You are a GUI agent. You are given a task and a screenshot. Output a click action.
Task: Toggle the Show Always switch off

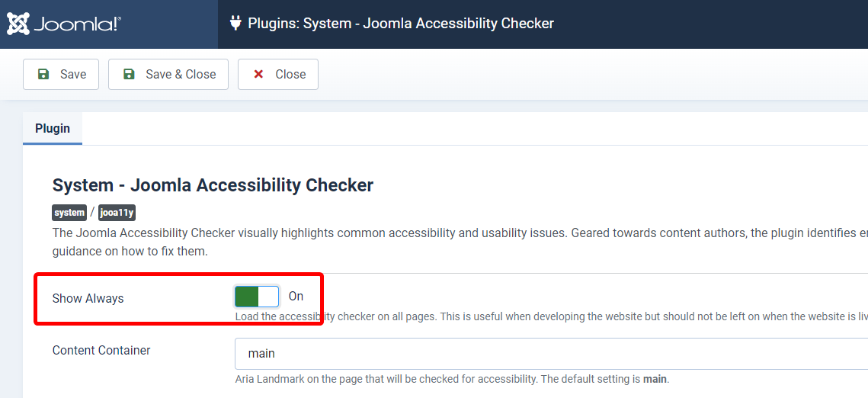point(257,297)
